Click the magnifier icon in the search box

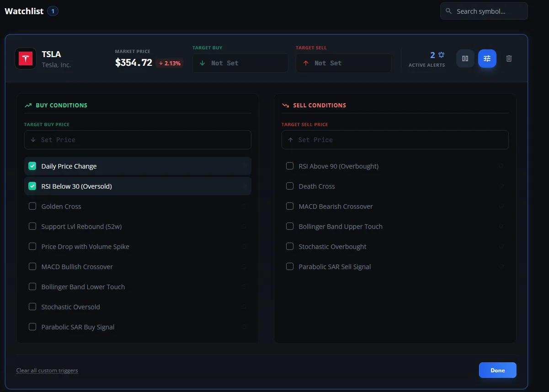pyautogui.click(x=448, y=11)
